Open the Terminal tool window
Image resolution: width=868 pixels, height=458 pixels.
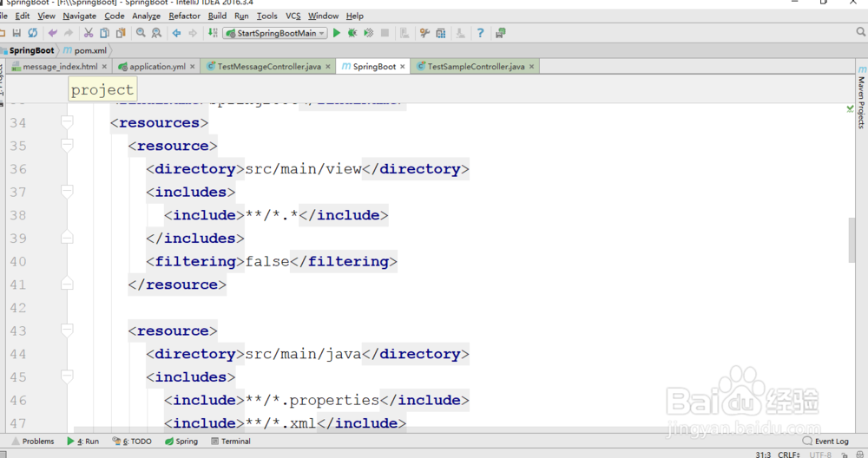(x=230, y=442)
